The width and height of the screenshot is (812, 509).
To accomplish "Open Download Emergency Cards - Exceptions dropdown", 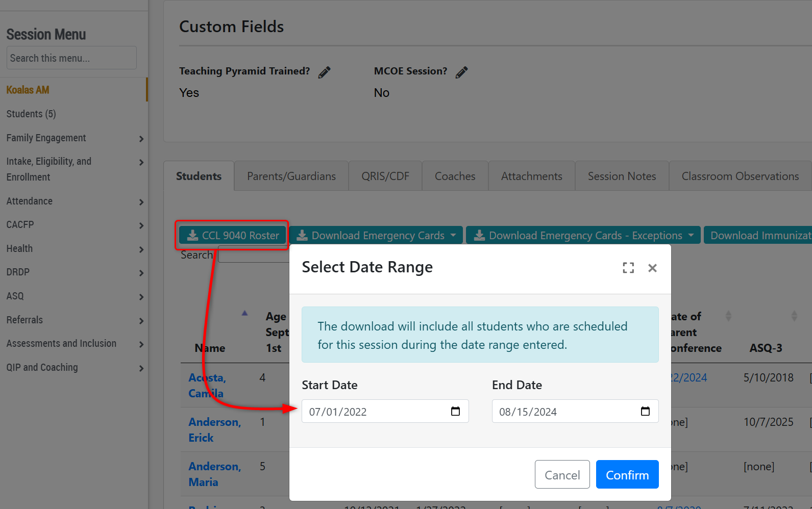I will [x=584, y=235].
